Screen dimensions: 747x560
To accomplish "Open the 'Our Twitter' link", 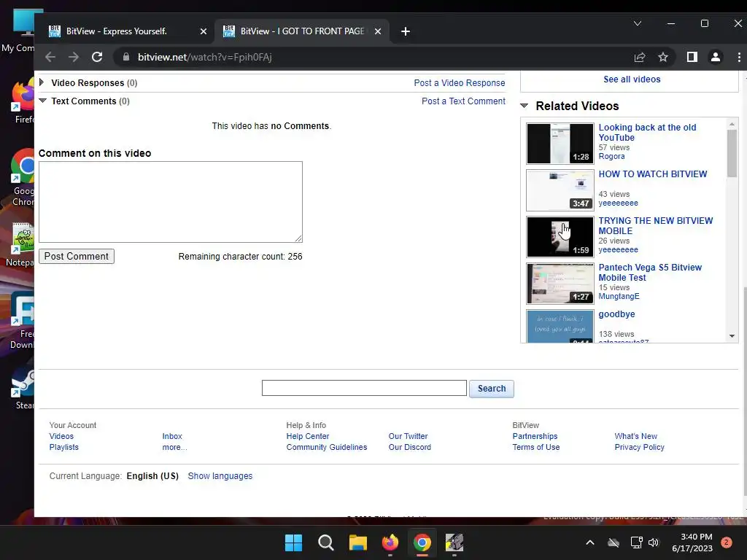I will [x=409, y=436].
